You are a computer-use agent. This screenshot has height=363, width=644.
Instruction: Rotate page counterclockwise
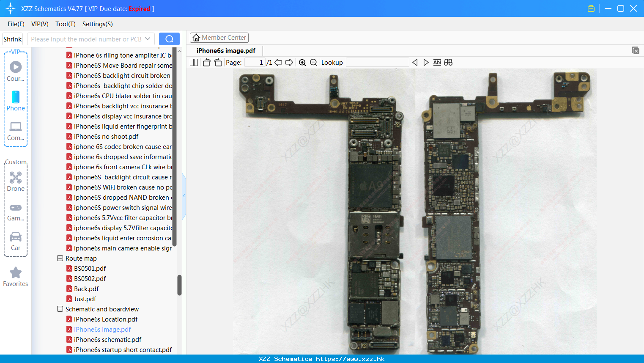pyautogui.click(x=206, y=62)
